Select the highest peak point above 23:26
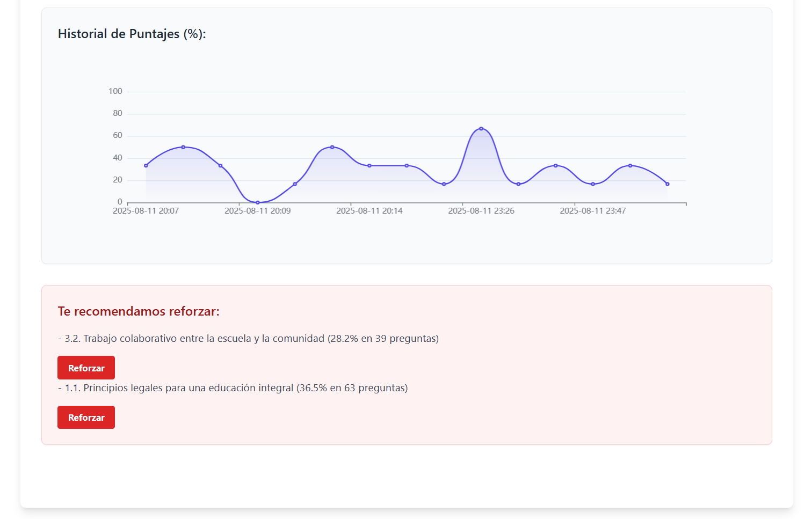812x519 pixels. pyautogui.click(x=481, y=129)
